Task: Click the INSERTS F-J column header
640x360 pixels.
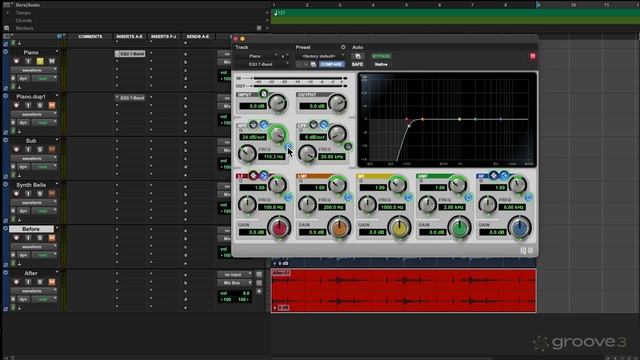Action: pyautogui.click(x=164, y=37)
